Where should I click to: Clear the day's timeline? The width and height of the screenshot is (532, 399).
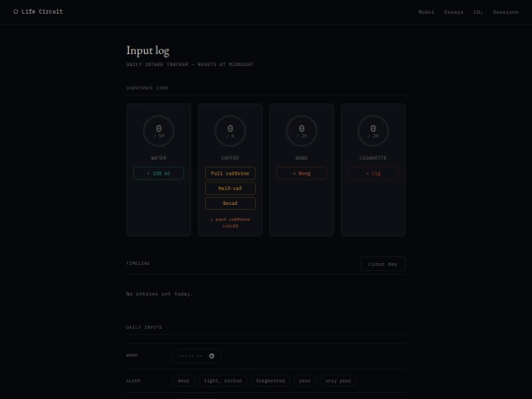pos(382,264)
